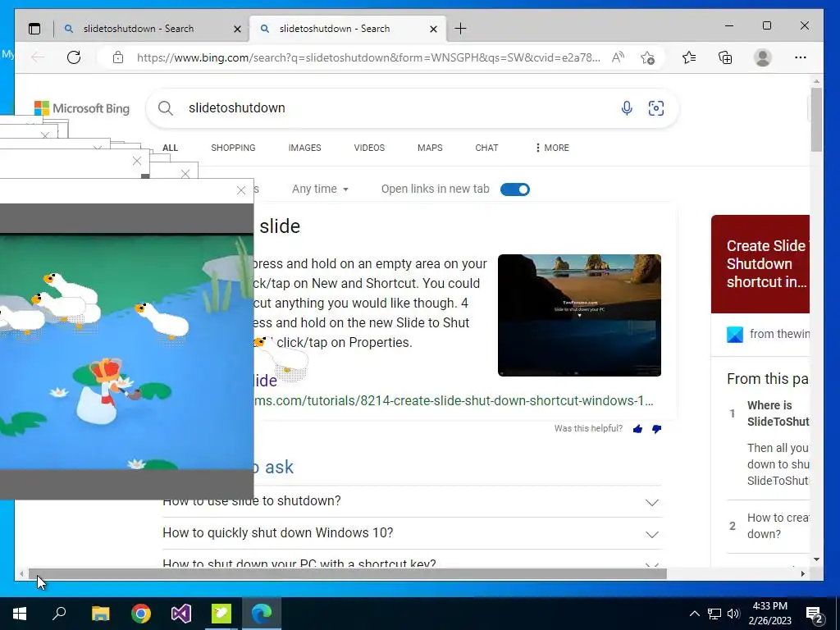840x630 pixels.
Task: Click the browser Back arrow
Action: (x=38, y=57)
